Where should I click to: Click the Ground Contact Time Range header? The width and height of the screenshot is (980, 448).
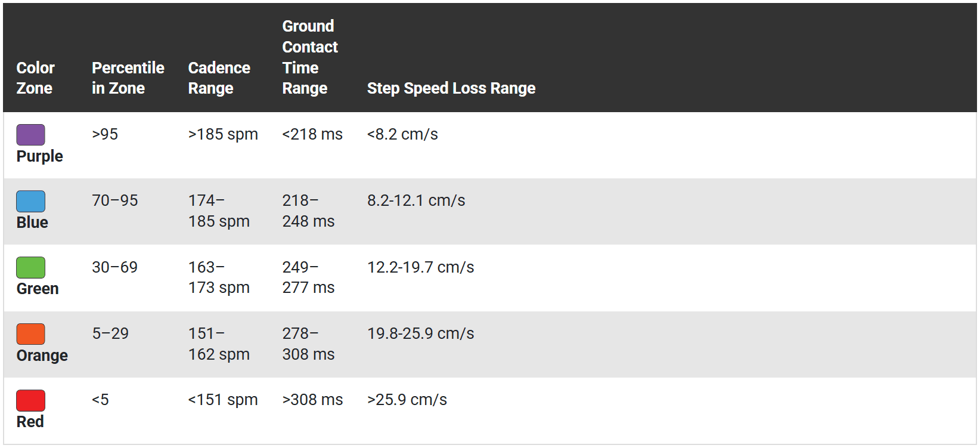click(309, 57)
